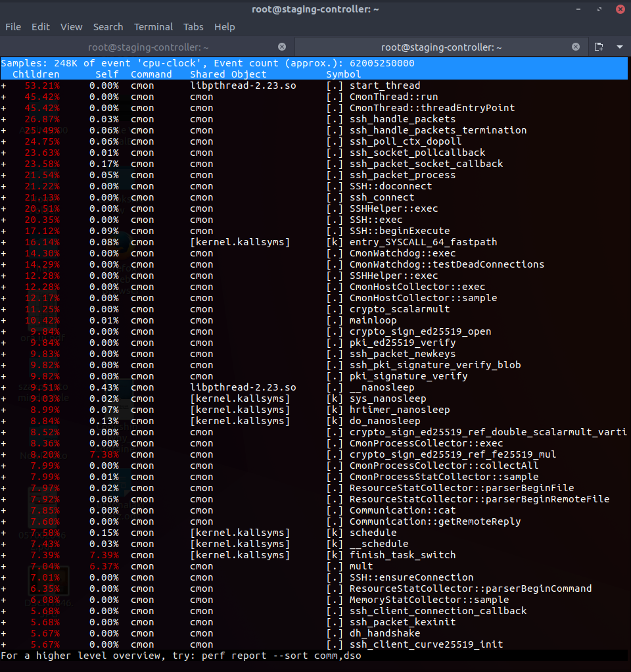Select the CmonProcessCollector::collectAll symbol
631x672 pixels.
(444, 466)
